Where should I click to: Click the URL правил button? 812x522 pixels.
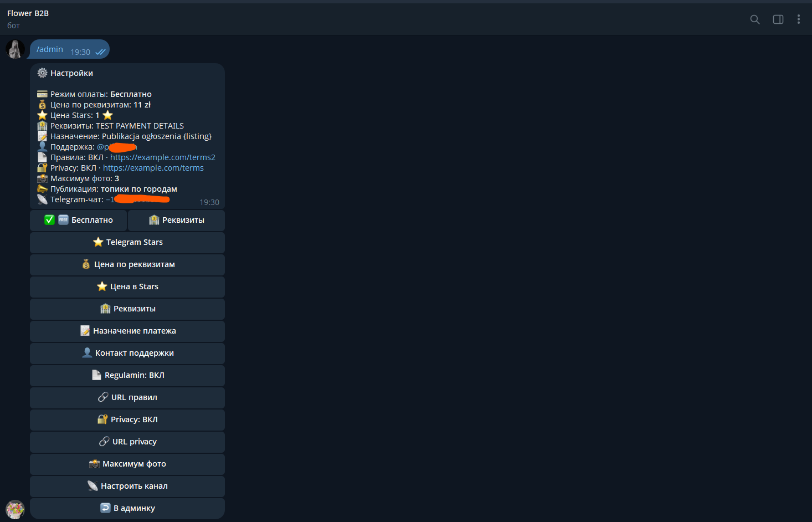coord(127,397)
